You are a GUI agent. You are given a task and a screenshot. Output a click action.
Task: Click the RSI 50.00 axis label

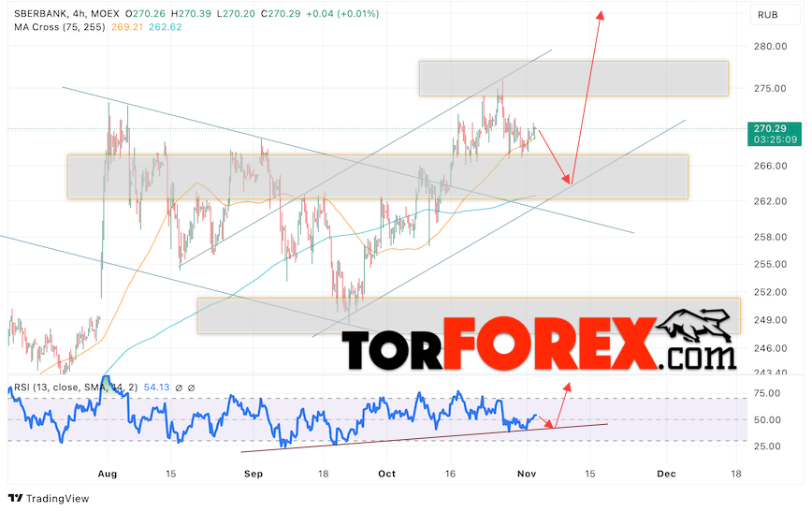point(767,420)
